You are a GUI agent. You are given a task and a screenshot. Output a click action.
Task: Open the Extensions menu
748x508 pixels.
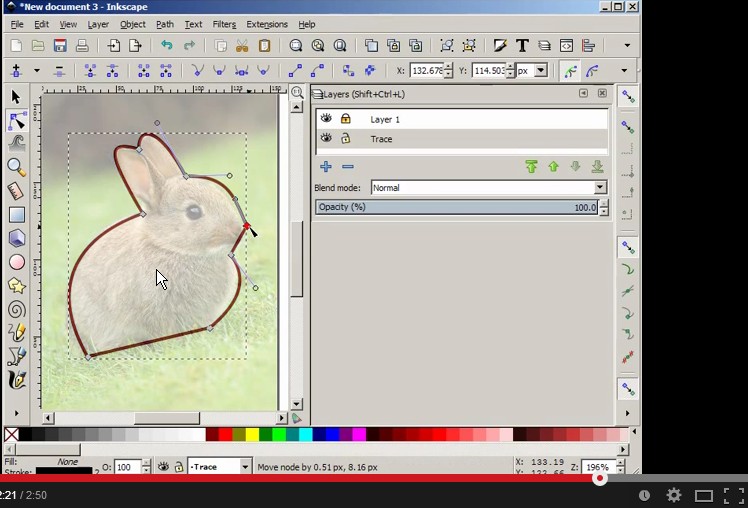pos(266,24)
